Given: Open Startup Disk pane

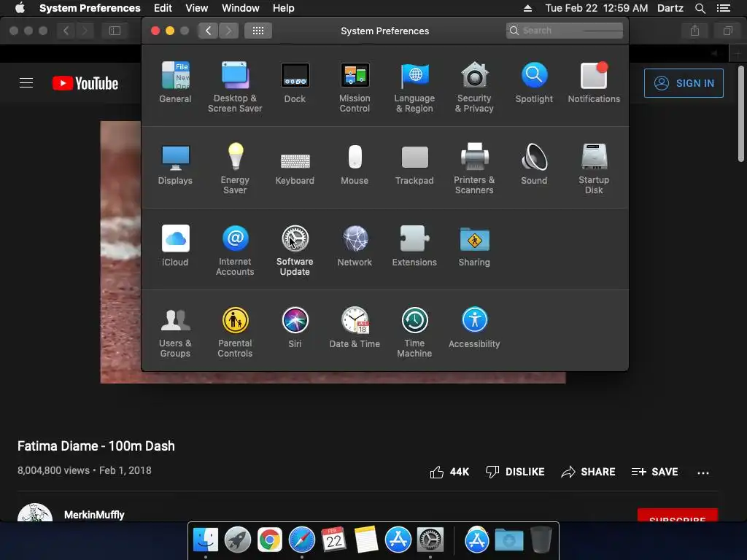Looking at the screenshot, I should click(x=594, y=168).
